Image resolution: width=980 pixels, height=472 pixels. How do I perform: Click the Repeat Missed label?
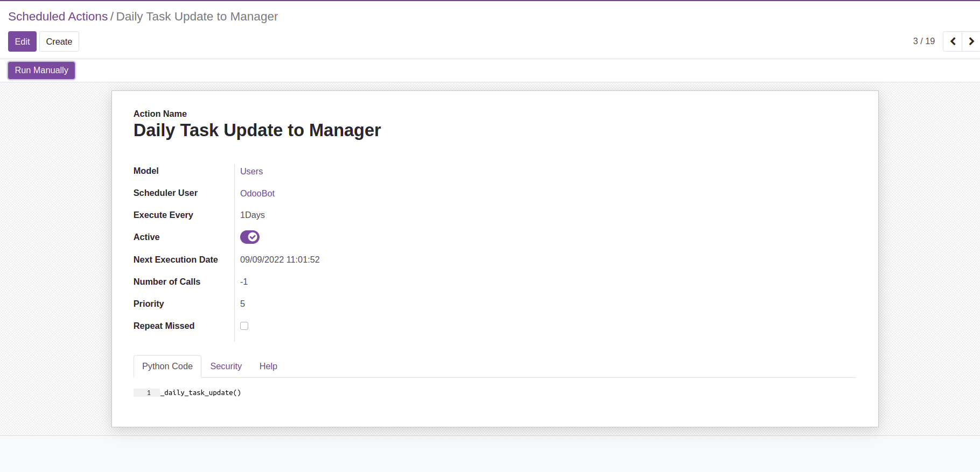coord(164,326)
